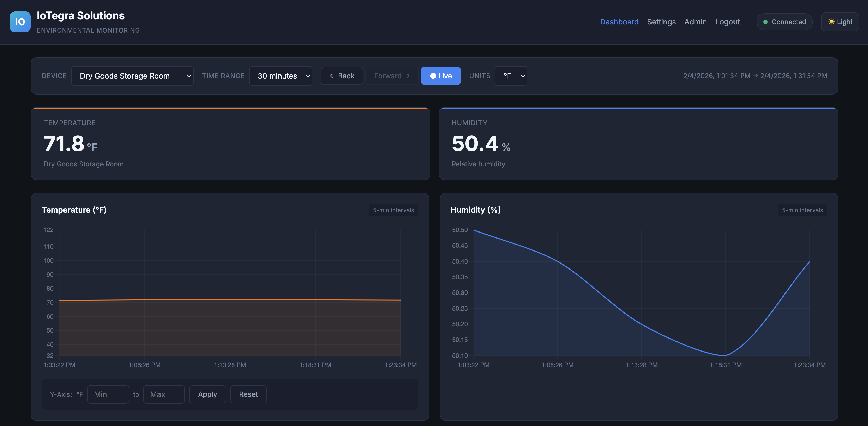
Task: Click the 5-min intervals badge on Humidity chart
Action: [802, 210]
